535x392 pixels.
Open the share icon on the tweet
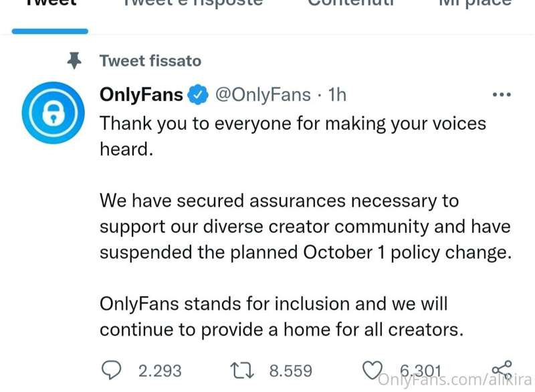pyautogui.click(x=502, y=371)
